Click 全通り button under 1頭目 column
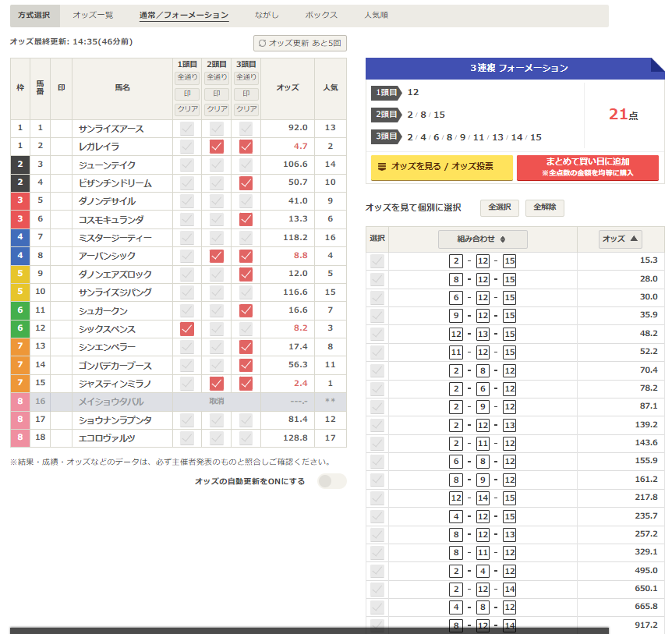672x634 pixels. coord(187,77)
